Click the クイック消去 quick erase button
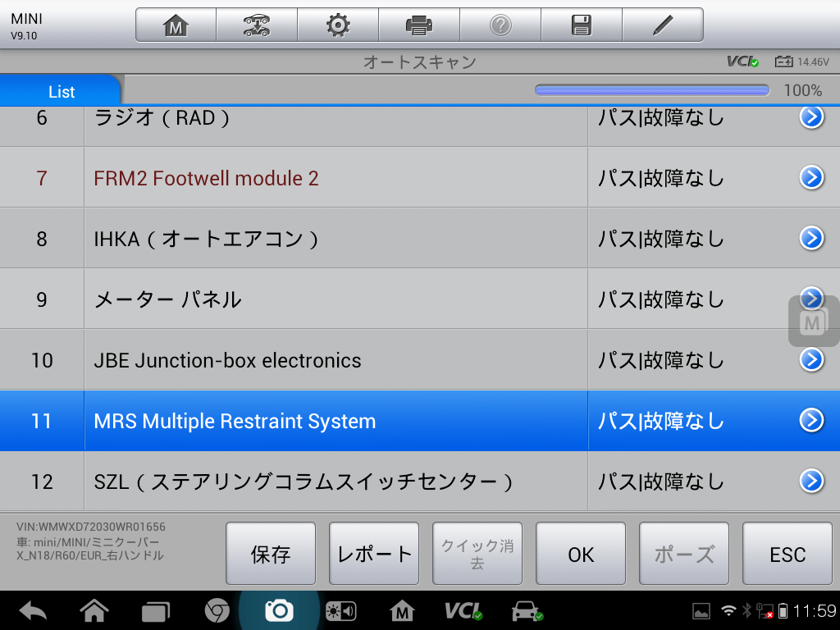The width and height of the screenshot is (840, 630). click(x=477, y=554)
